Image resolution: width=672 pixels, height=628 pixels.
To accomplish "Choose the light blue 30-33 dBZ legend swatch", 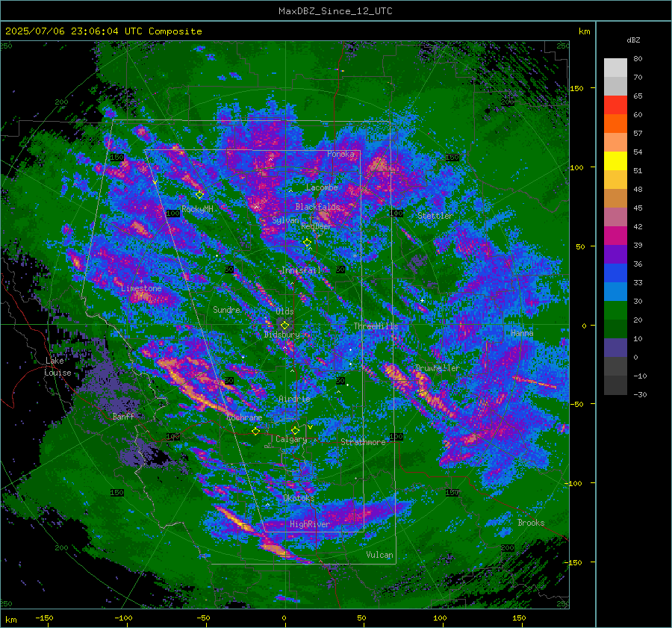I will (x=615, y=292).
